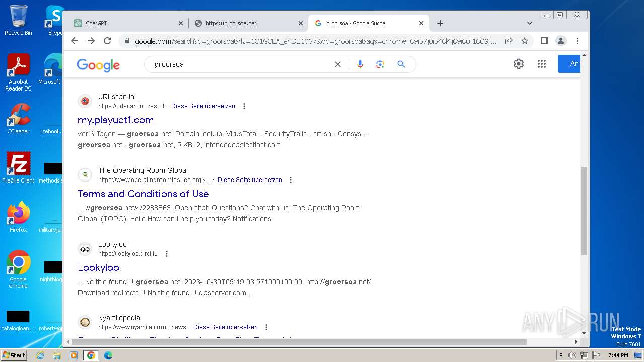Click the URLscan.io site favicon

click(x=85, y=101)
